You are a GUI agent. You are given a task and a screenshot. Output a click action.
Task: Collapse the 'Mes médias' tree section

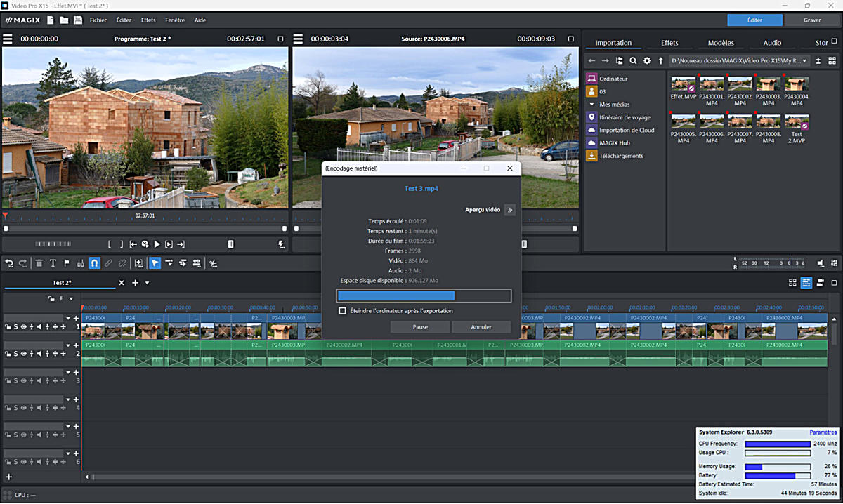click(x=592, y=105)
